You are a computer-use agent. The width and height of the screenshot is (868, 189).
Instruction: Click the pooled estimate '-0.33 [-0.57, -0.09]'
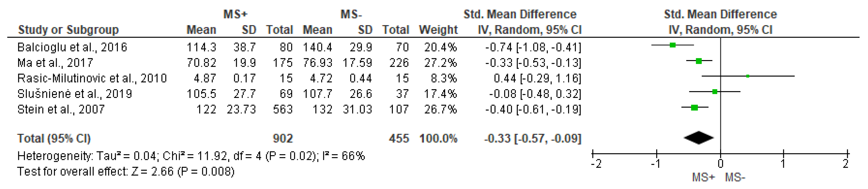(x=532, y=138)
